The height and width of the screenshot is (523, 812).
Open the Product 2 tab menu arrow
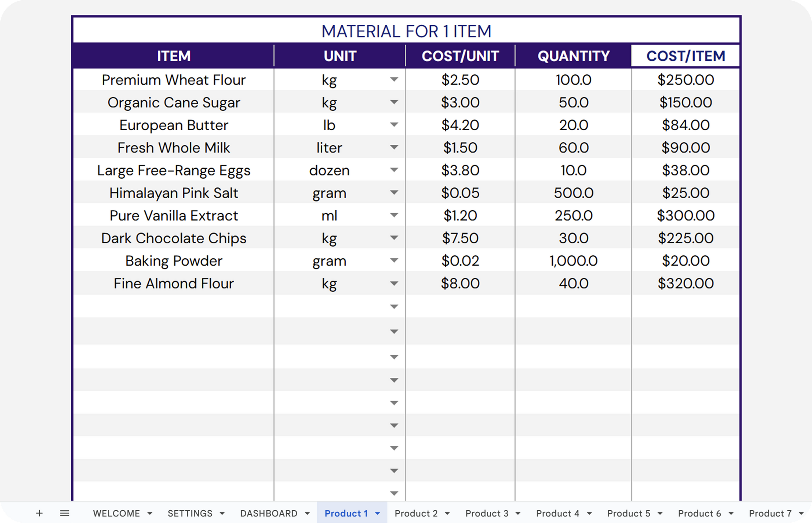pos(447,514)
